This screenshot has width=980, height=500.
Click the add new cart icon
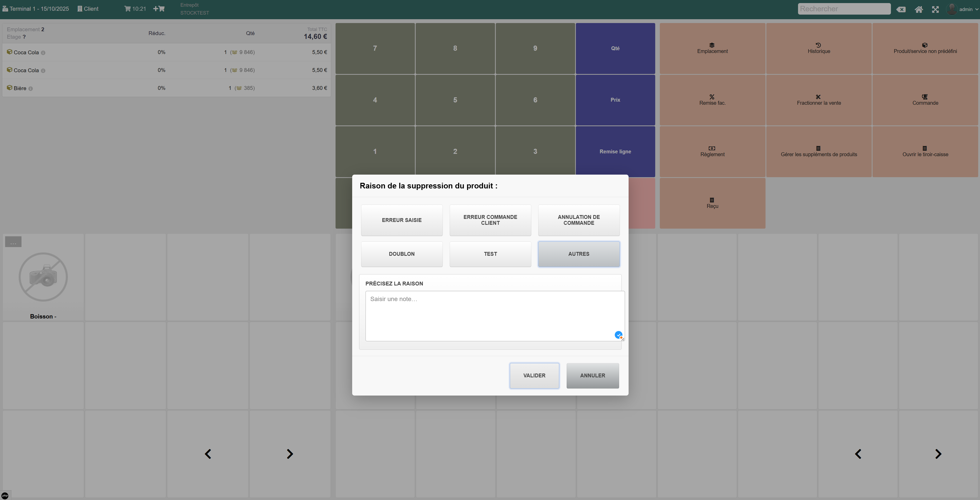[159, 9]
